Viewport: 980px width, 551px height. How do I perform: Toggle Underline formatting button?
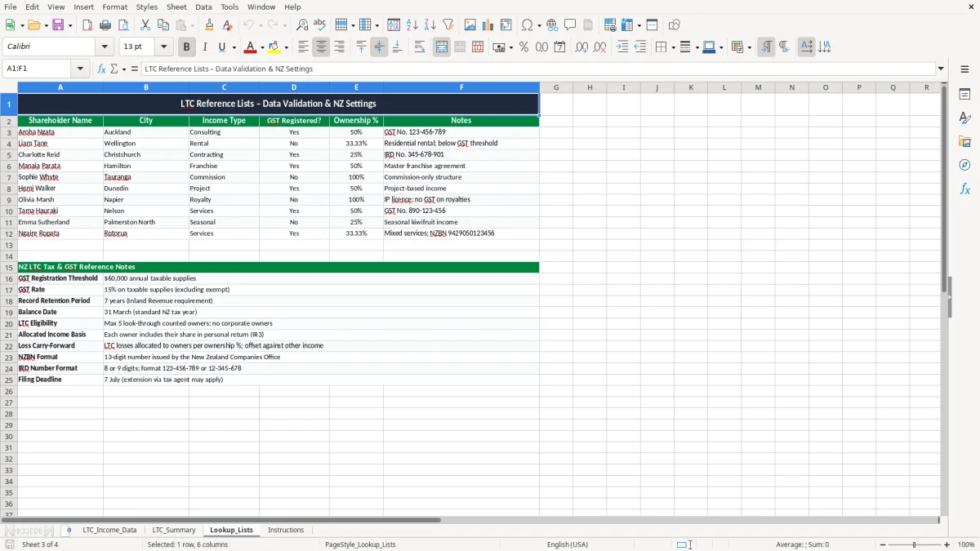pos(221,47)
